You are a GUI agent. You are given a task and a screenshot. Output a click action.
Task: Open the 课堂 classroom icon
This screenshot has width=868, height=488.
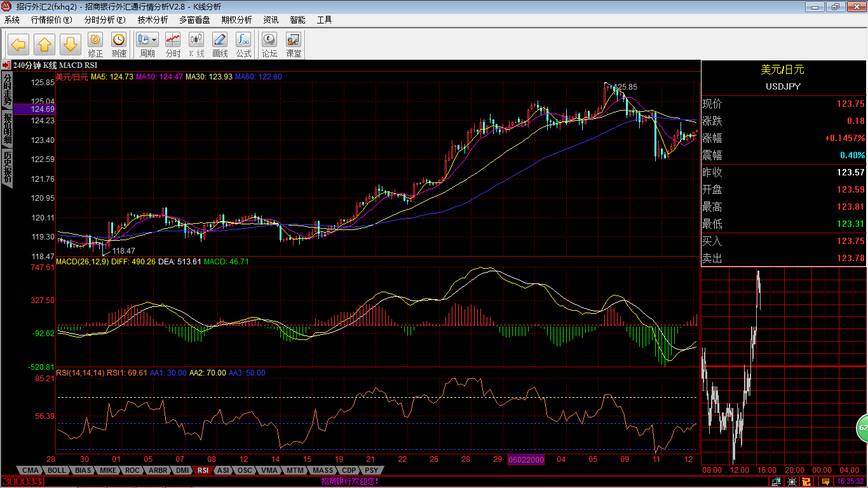pyautogui.click(x=294, y=44)
